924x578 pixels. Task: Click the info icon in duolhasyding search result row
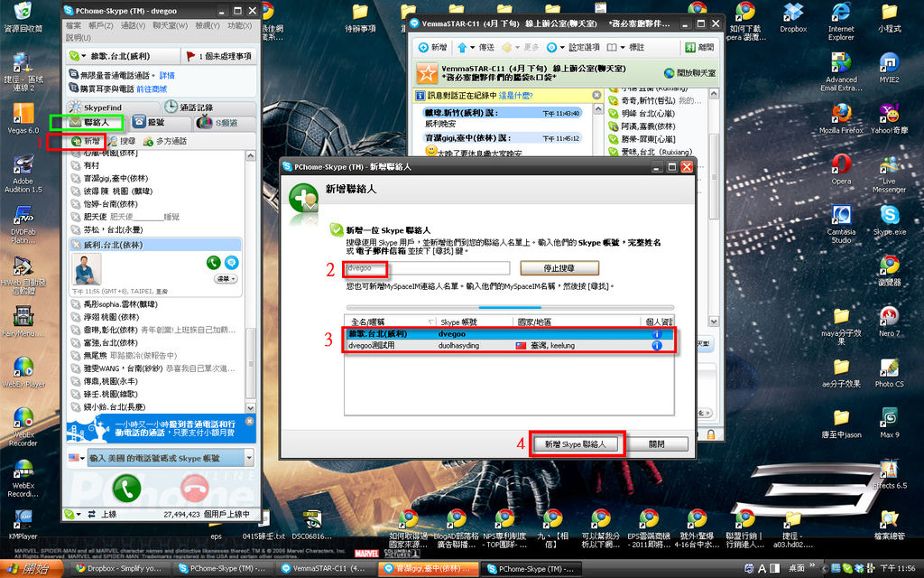pos(657,346)
